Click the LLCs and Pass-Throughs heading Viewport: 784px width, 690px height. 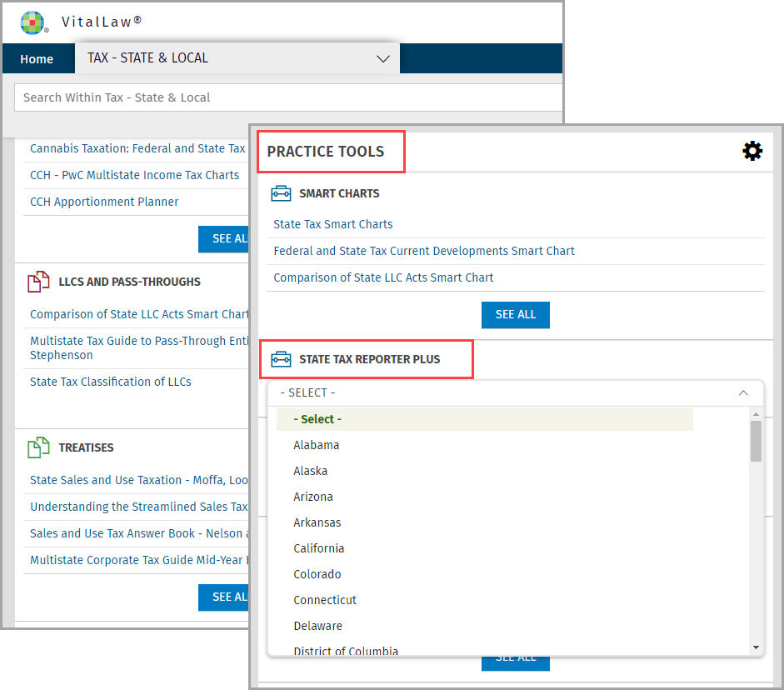129,282
